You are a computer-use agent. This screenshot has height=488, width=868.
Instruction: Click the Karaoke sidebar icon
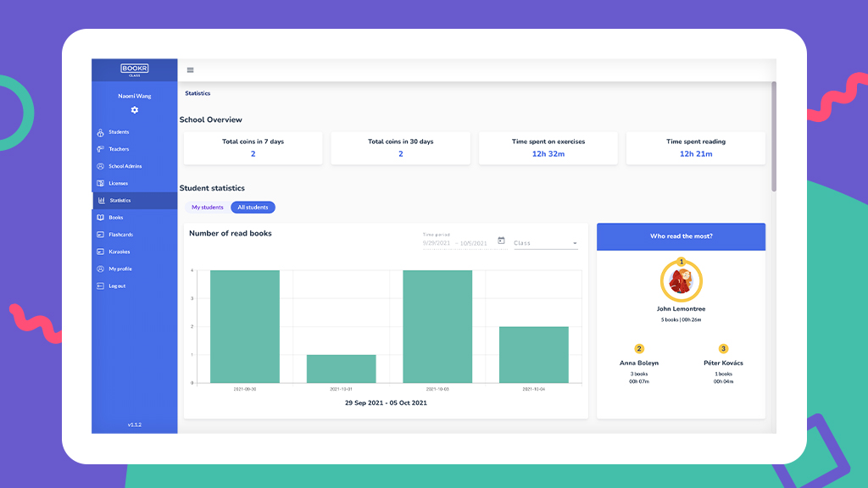[100, 252]
